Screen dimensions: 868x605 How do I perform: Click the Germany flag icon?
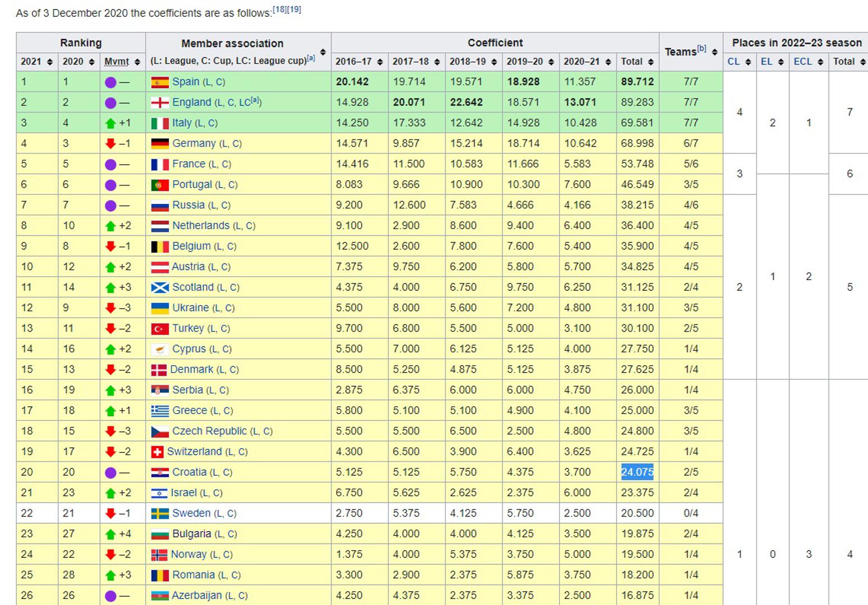(x=160, y=144)
